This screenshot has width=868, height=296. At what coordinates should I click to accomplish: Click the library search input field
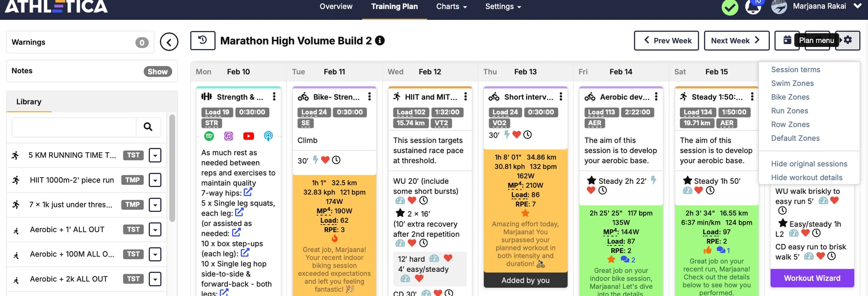(74, 127)
